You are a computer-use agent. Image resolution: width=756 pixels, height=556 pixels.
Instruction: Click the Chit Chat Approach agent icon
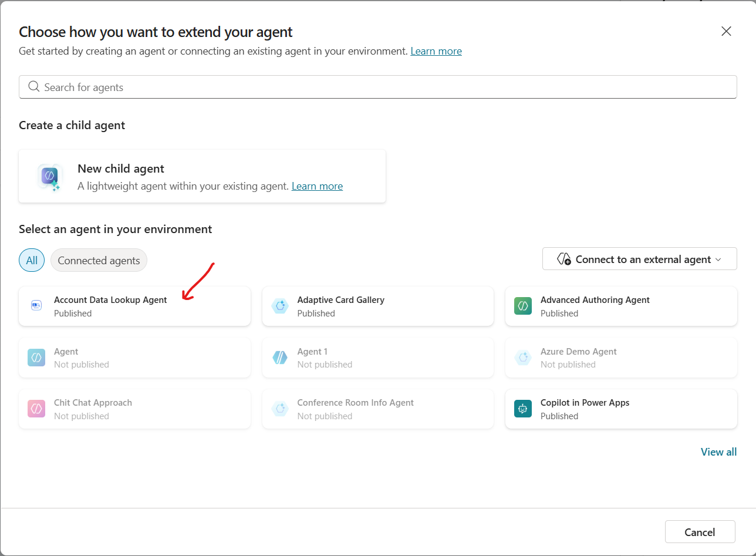(36, 408)
